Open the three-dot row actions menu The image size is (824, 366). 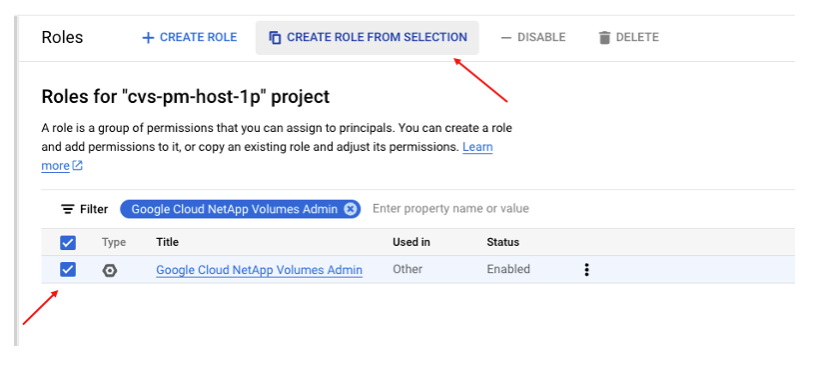[x=586, y=270]
